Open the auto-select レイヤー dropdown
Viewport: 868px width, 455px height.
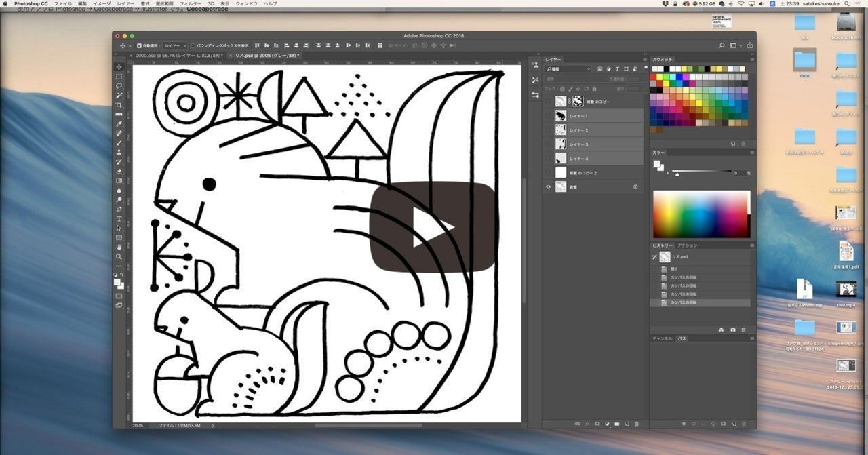pyautogui.click(x=175, y=45)
